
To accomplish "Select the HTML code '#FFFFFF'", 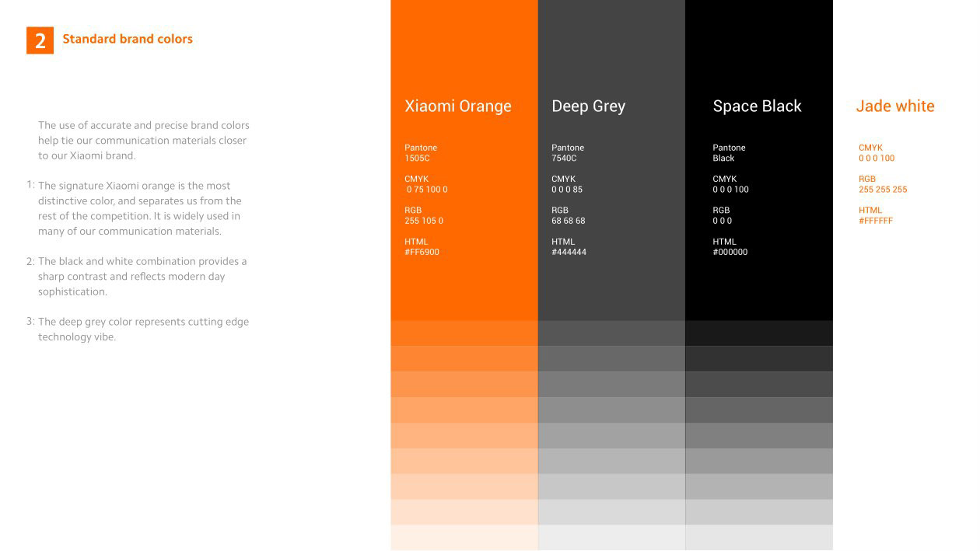I will [876, 221].
